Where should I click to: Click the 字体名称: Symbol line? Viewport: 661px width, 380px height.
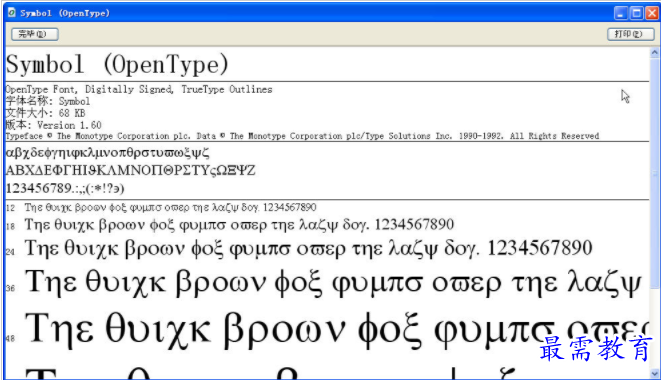pos(48,101)
